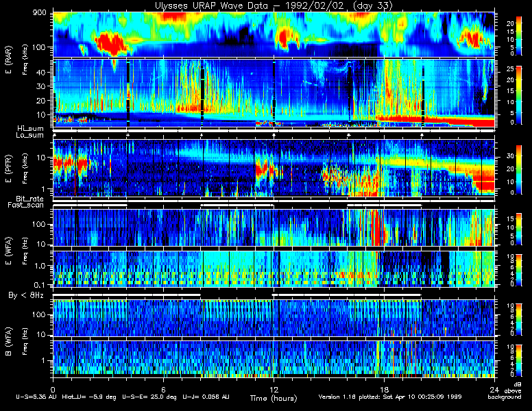Viewport: 532px width, 411px height.
Task: Click the 'U-J= 0.056 AU' footer text
Action: [x=206, y=397]
